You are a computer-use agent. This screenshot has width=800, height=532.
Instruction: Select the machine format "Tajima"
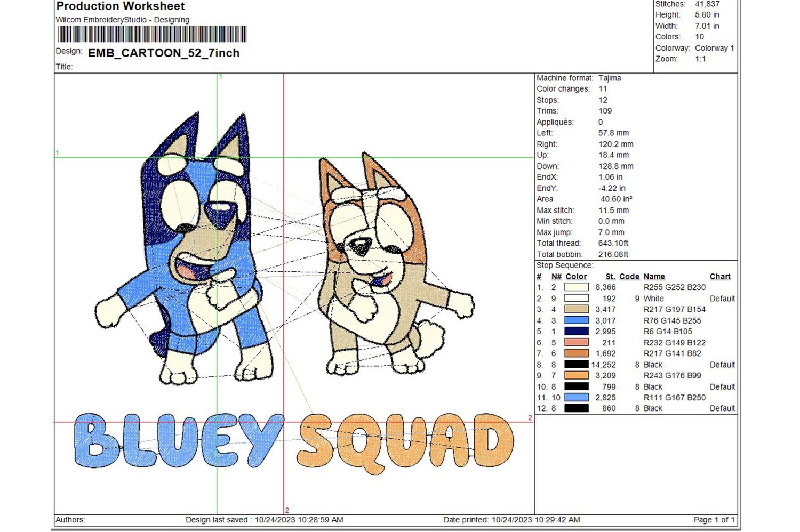pyautogui.click(x=610, y=78)
